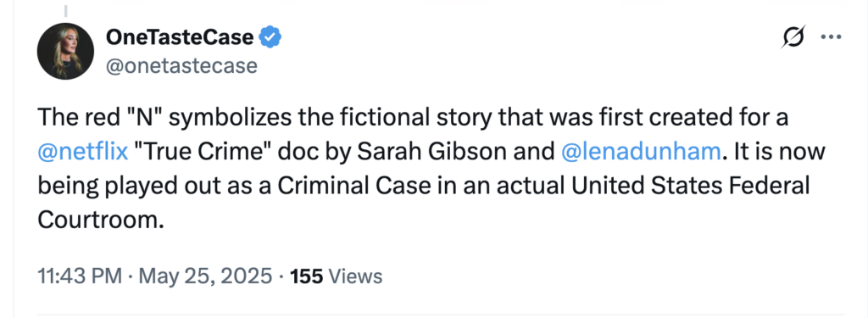Click the blue verified checkmark badge
Screen dimensions: 868x318
coord(270,37)
